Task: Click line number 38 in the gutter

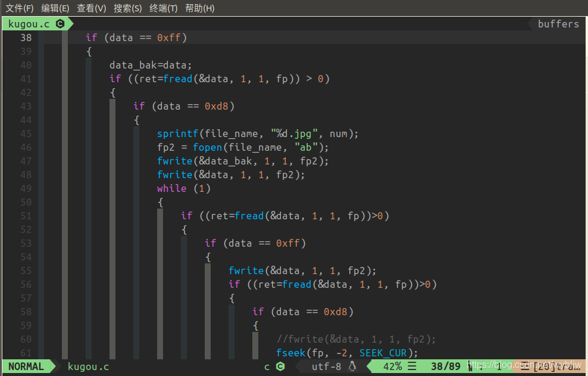Action: coord(26,38)
